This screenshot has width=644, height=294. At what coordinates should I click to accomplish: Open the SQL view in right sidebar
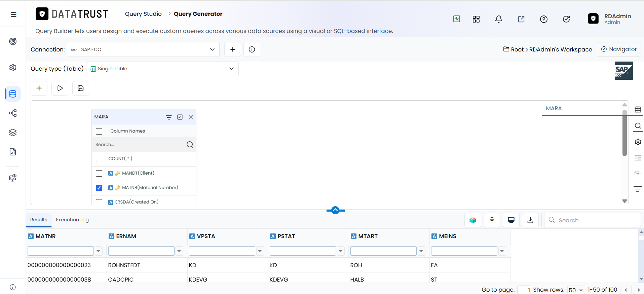[638, 173]
